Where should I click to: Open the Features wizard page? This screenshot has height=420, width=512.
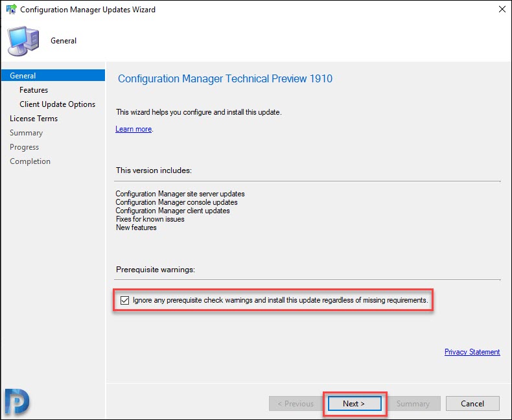click(x=34, y=90)
